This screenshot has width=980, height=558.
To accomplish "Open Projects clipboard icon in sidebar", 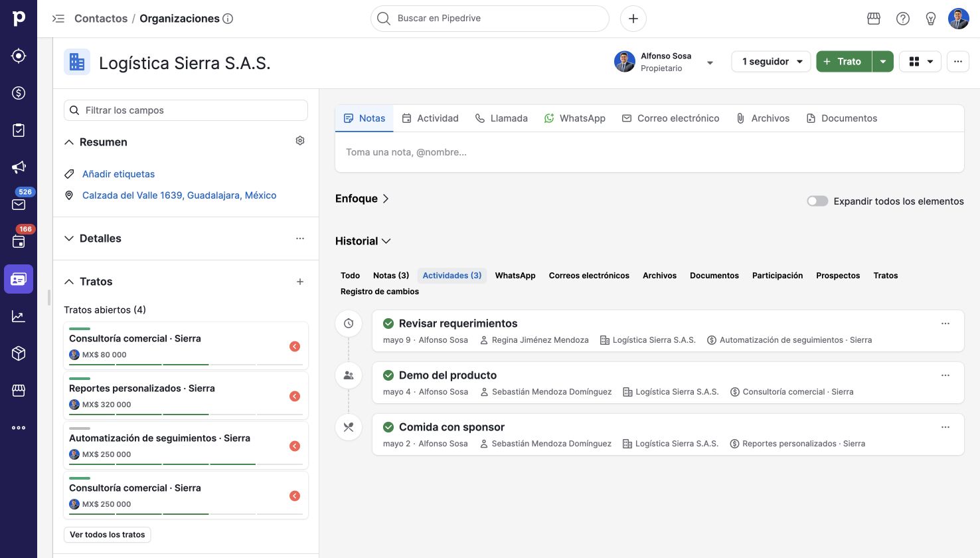I will (19, 130).
